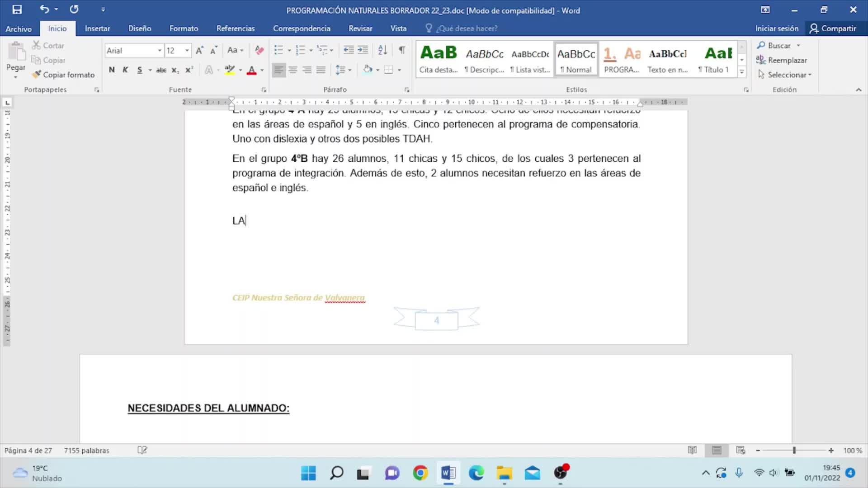Toggle show paragraph marks pilcrow
Viewport: 868px width, 488px height.
401,50
